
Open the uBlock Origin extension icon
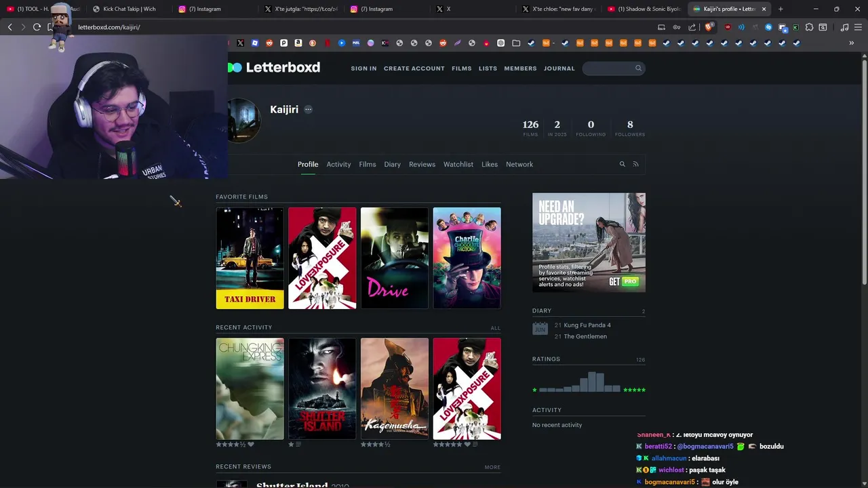(x=728, y=27)
